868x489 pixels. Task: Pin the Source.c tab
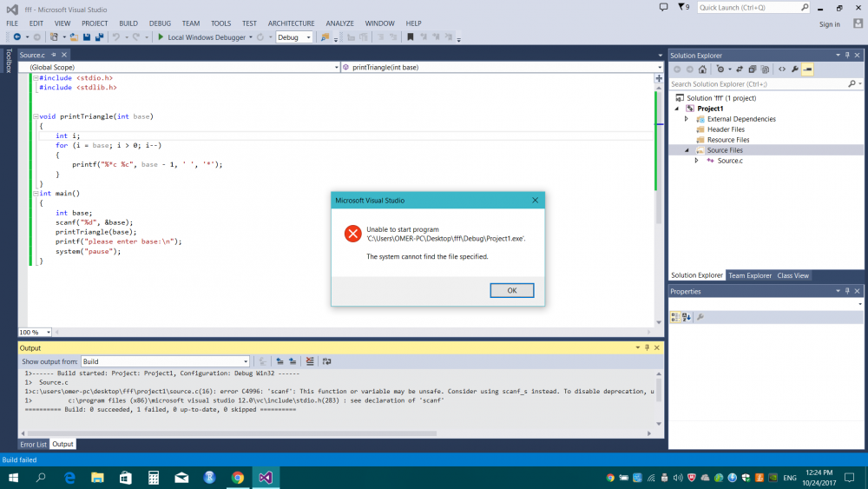pos(54,55)
